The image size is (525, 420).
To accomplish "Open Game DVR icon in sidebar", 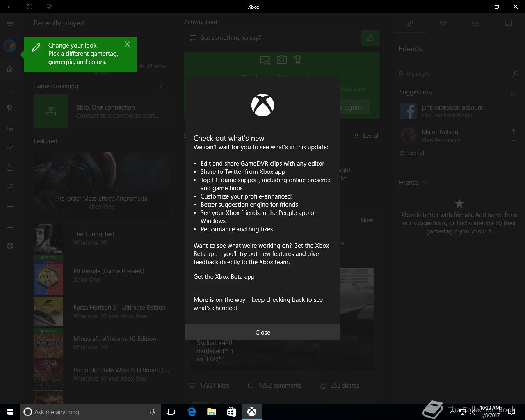I will [10, 128].
